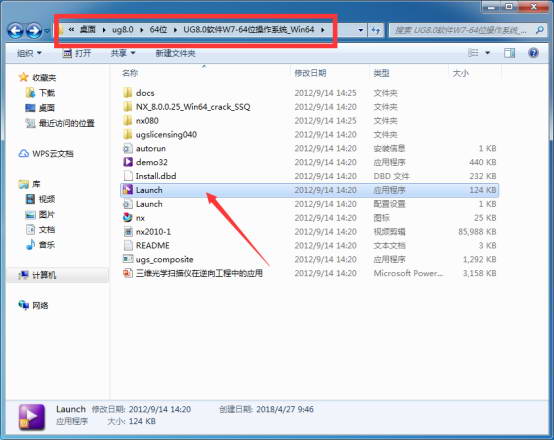Go back with the Back arrow button

15,31
